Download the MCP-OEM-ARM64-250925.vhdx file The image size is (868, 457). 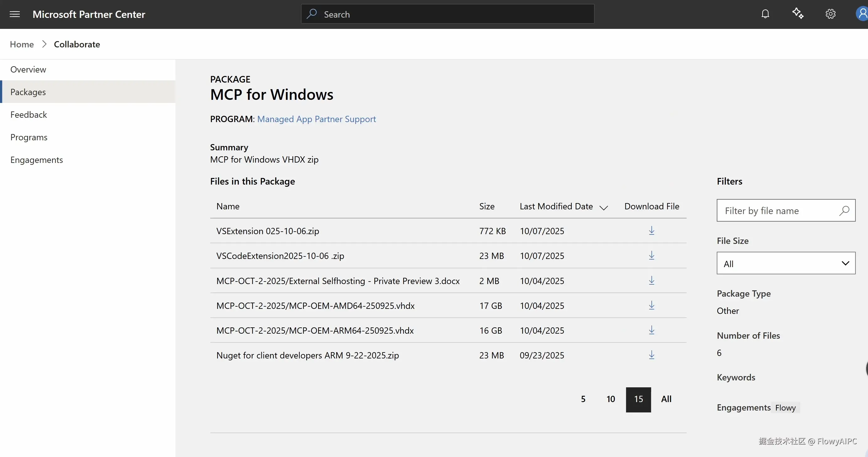(651, 330)
